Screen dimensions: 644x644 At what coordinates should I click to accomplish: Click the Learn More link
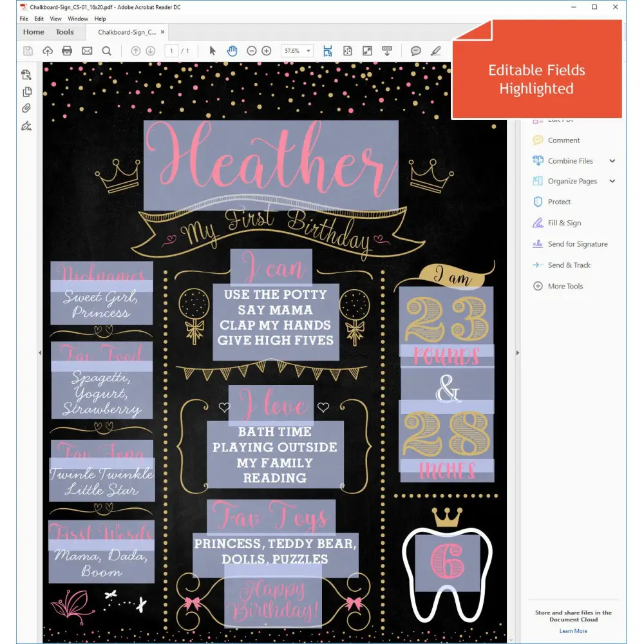point(573,631)
